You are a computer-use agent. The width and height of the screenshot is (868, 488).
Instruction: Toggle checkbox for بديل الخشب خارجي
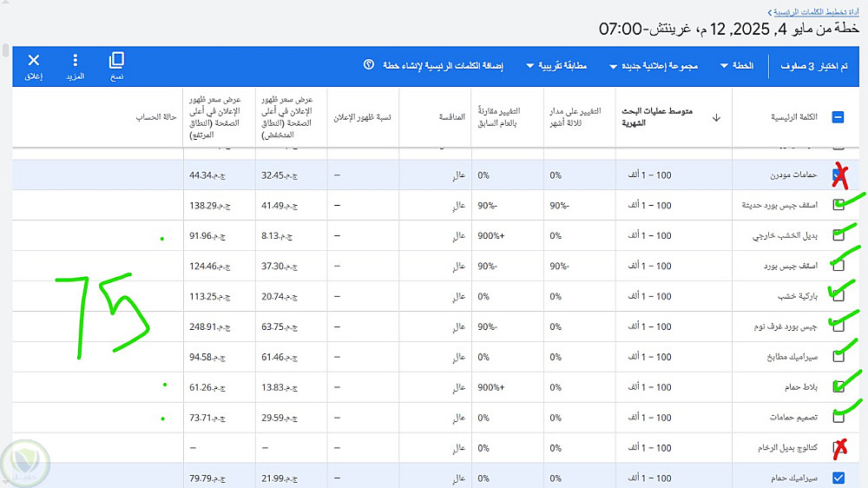point(838,235)
